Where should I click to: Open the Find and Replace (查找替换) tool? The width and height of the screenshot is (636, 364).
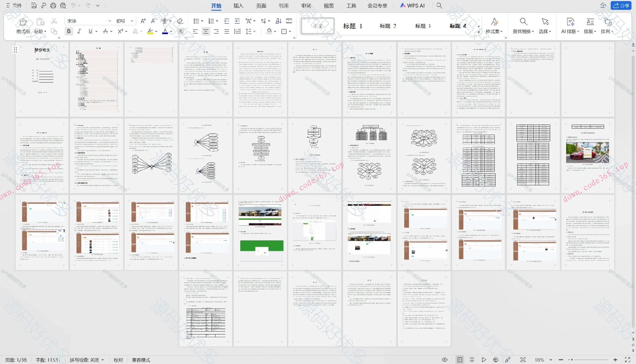523,25
